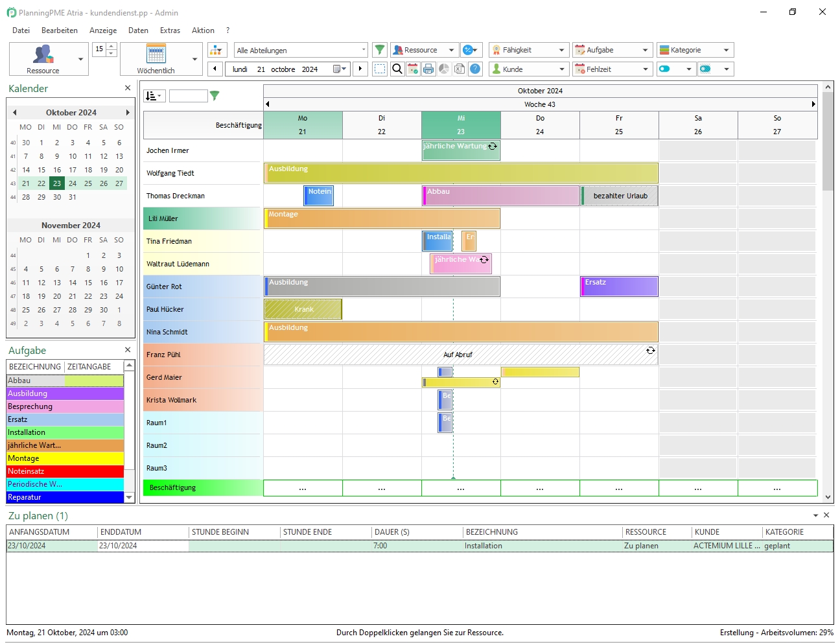
Task: Open the search magnifier tool
Action: pos(397,69)
